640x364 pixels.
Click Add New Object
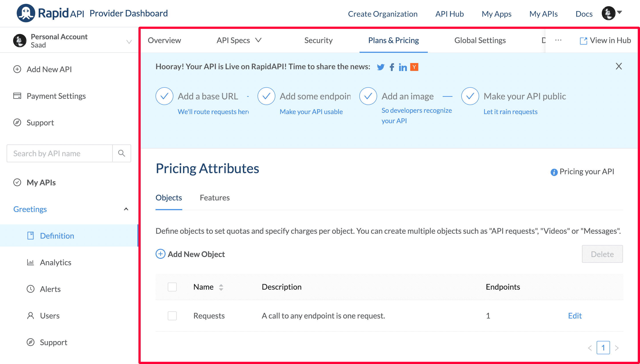coord(196,254)
